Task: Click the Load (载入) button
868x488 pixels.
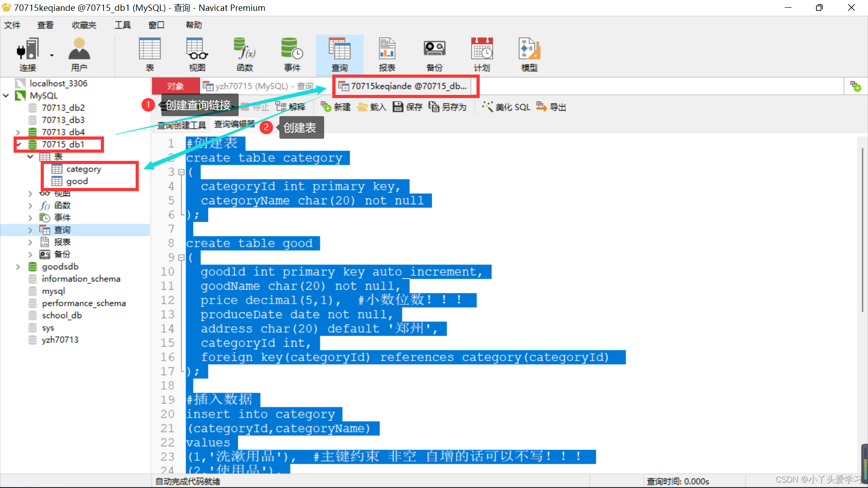Action: [x=372, y=107]
